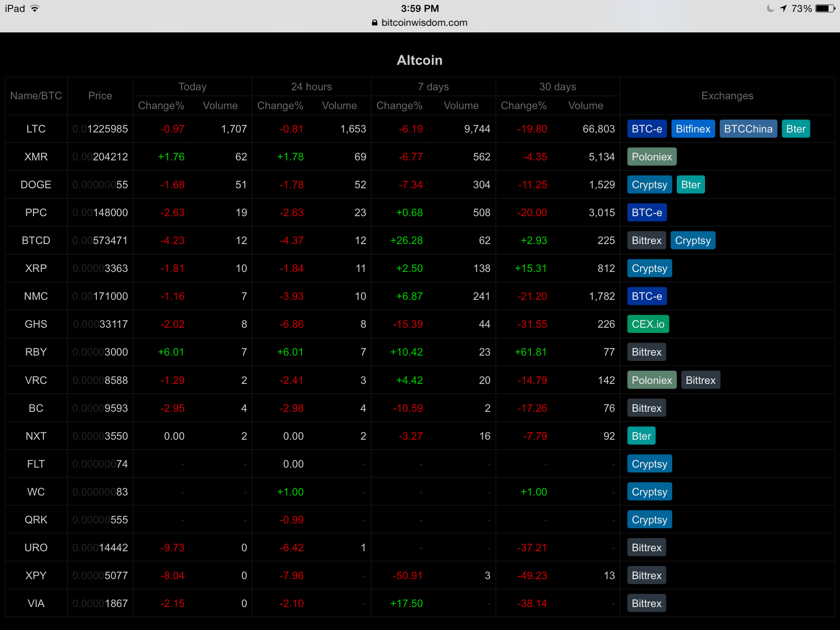Tap LTC price 0.01225985
The width and height of the screenshot is (840, 630).
click(100, 129)
